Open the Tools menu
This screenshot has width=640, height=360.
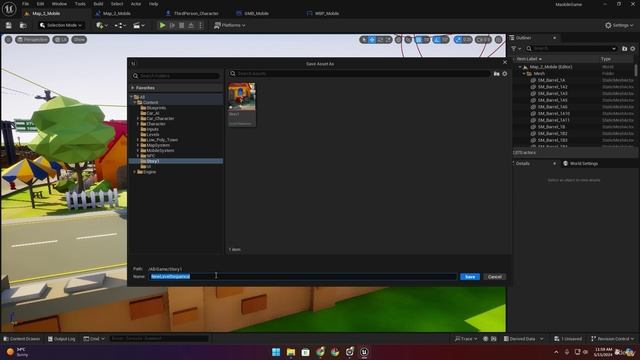click(x=80, y=4)
